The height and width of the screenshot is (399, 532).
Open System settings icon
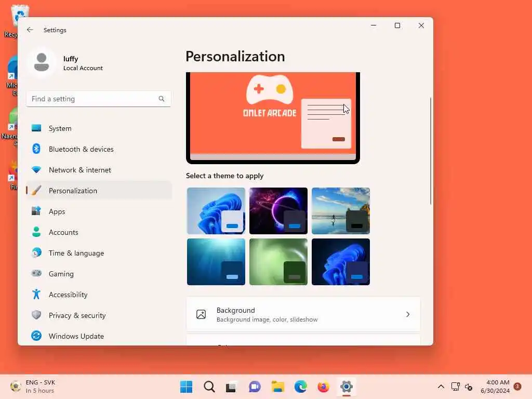tap(36, 128)
